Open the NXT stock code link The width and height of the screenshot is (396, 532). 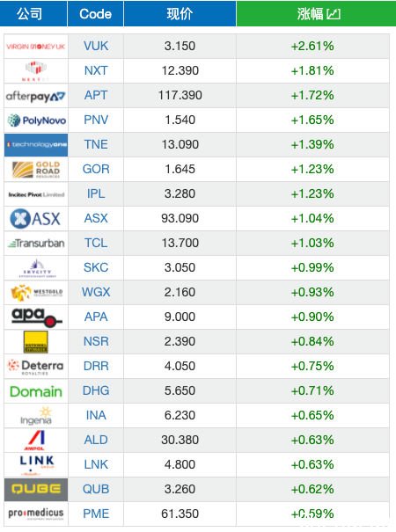(96, 70)
